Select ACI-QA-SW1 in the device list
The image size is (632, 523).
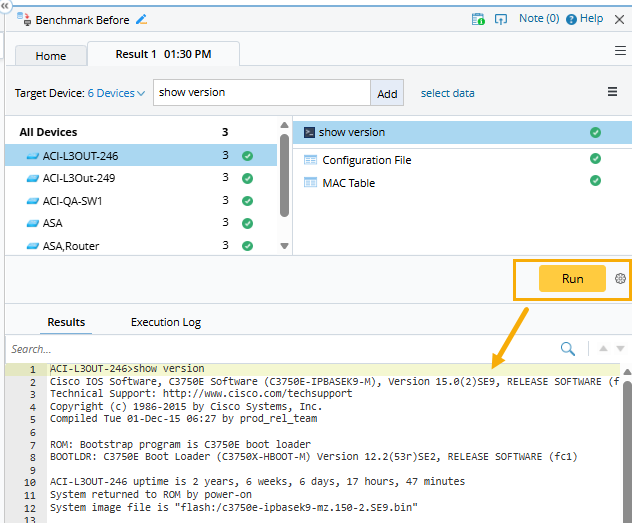pos(72,200)
